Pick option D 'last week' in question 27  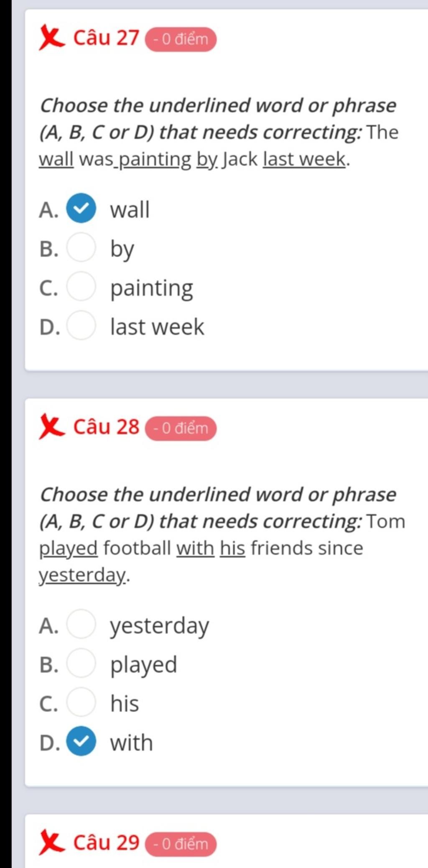81,326
